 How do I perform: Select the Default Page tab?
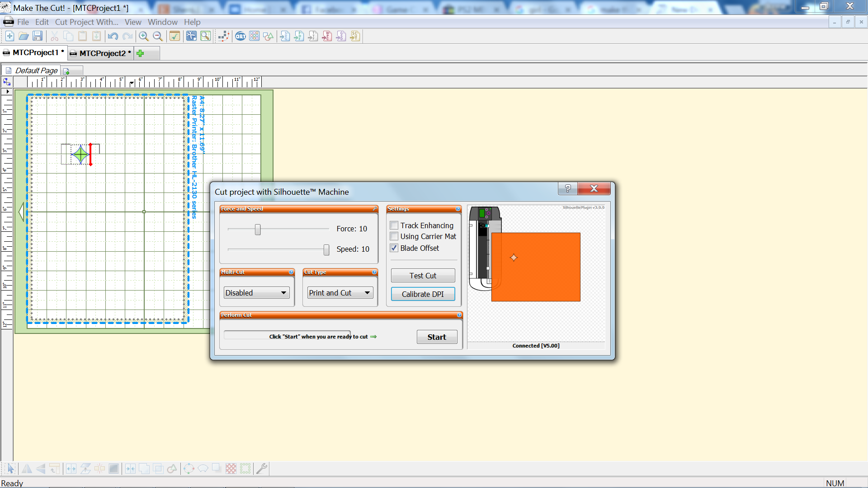[32, 71]
